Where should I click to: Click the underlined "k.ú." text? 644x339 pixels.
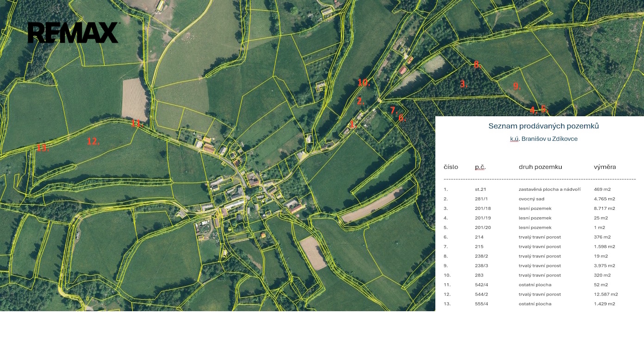(x=514, y=139)
